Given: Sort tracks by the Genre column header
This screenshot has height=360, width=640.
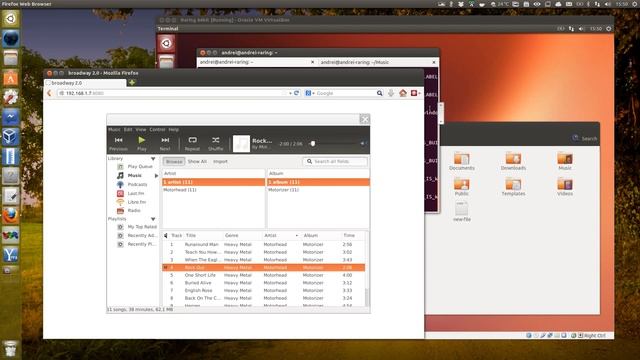Looking at the screenshot, I should click(242, 236).
